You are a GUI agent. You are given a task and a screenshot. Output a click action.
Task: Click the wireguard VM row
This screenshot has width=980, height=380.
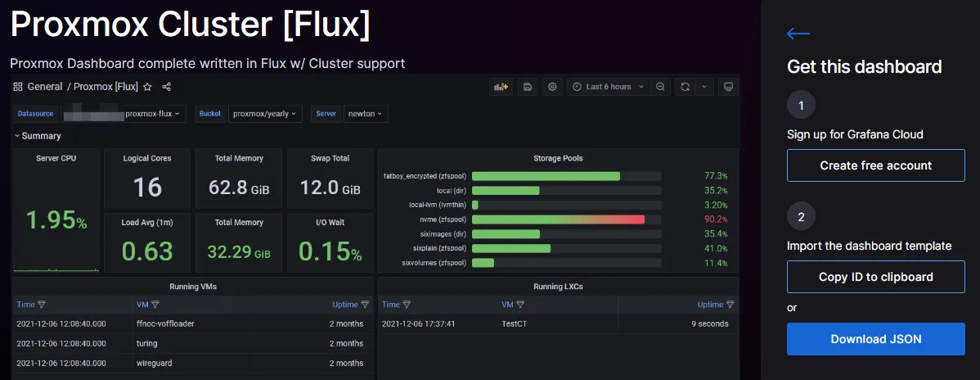(193, 363)
